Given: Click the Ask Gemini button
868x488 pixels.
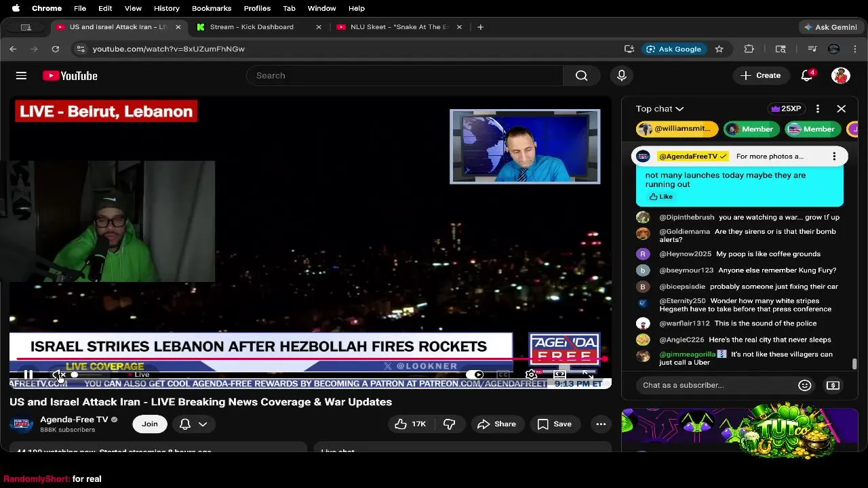Looking at the screenshot, I should (x=830, y=27).
